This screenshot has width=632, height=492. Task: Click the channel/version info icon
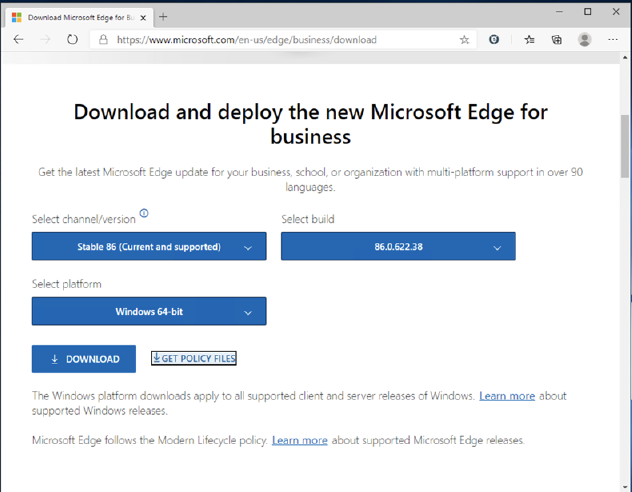(x=144, y=213)
